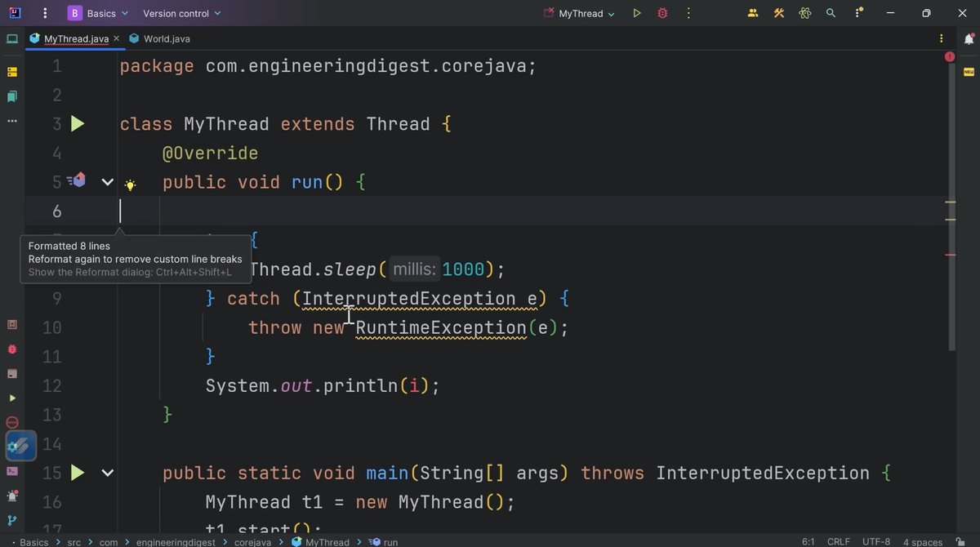Open editor tab options (three dots)
Viewport: 980px width, 547px height.
[x=943, y=38]
